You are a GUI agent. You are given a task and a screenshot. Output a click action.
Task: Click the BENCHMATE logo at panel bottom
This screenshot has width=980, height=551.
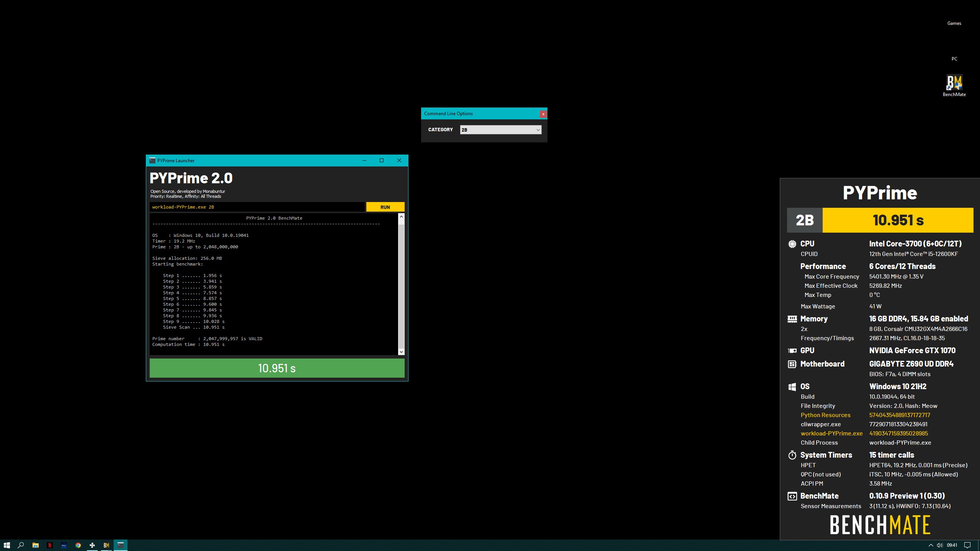[x=880, y=525]
